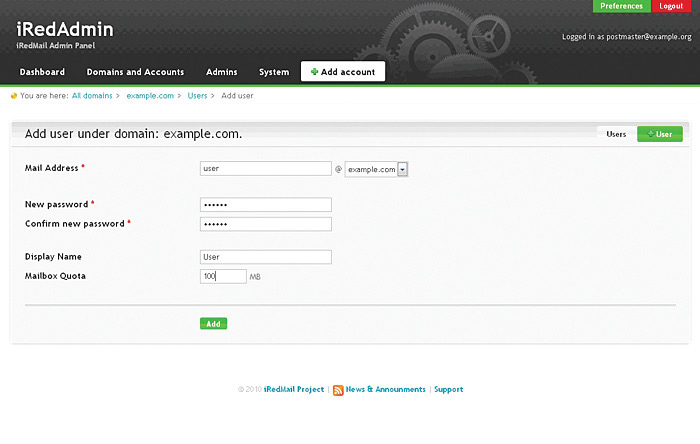This screenshot has height=444, width=700.
Task: Go to Domains and Accounts menu
Action: (x=135, y=72)
